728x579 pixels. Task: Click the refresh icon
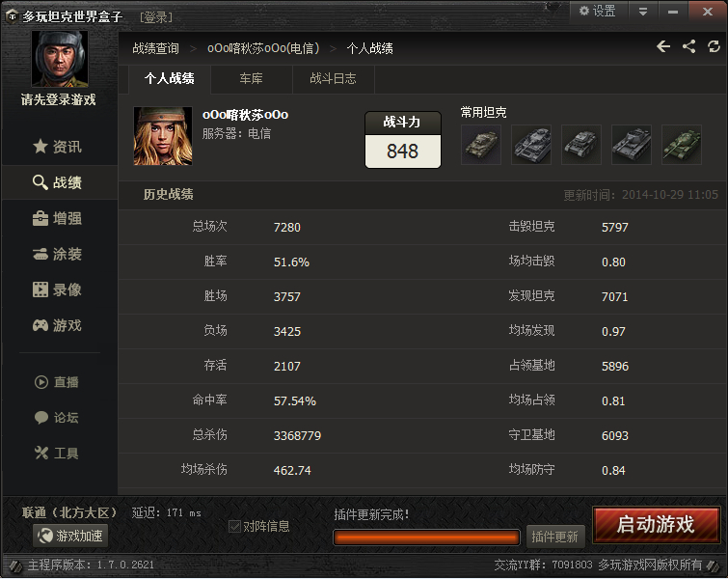tap(714, 46)
